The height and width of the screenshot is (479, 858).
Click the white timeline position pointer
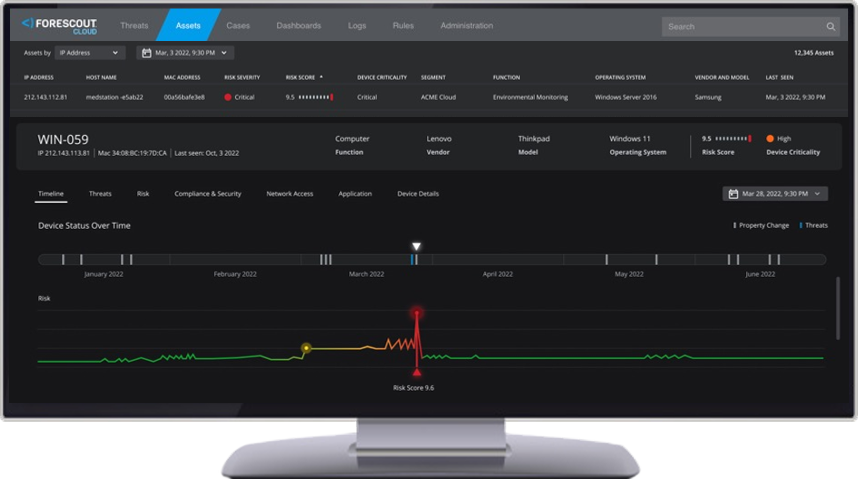(x=416, y=246)
